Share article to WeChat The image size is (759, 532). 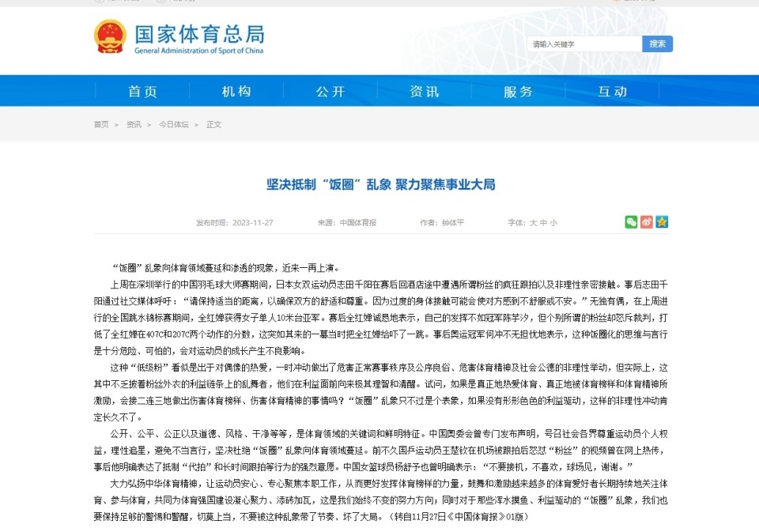[x=631, y=222]
